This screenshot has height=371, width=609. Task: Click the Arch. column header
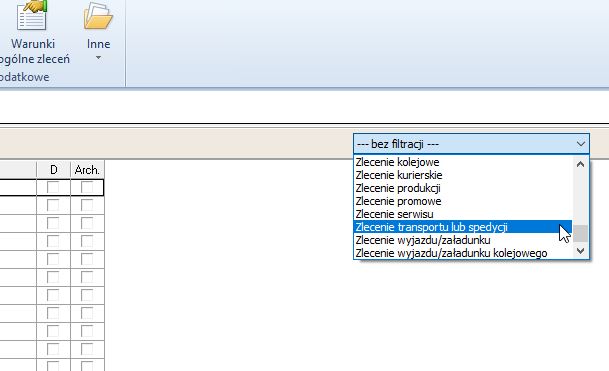pos(87,170)
